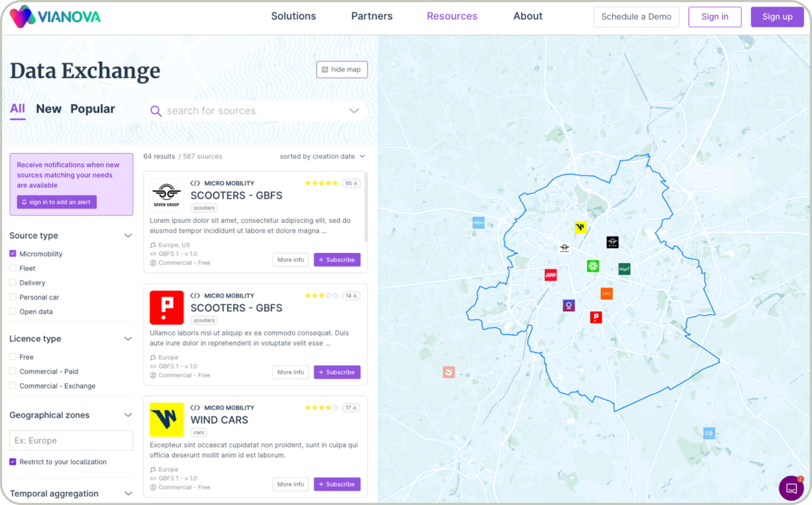Open the chat widget icon
The width and height of the screenshot is (812, 505).
coord(791,488)
